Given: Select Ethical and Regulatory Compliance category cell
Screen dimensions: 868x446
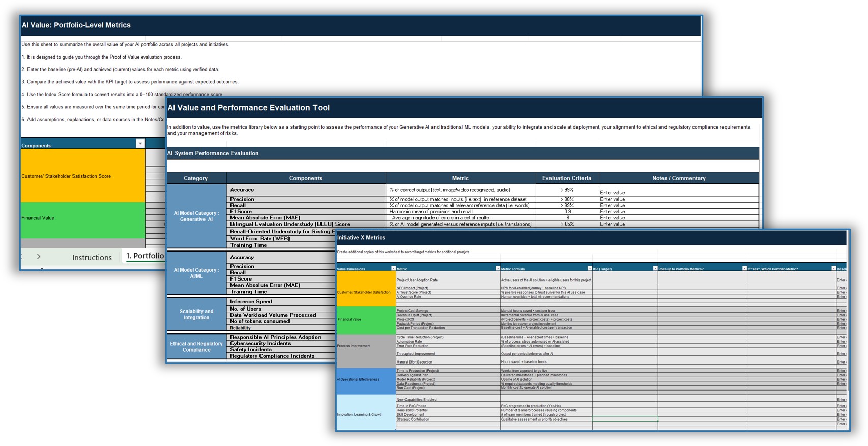Looking at the screenshot, I should 196,347.
